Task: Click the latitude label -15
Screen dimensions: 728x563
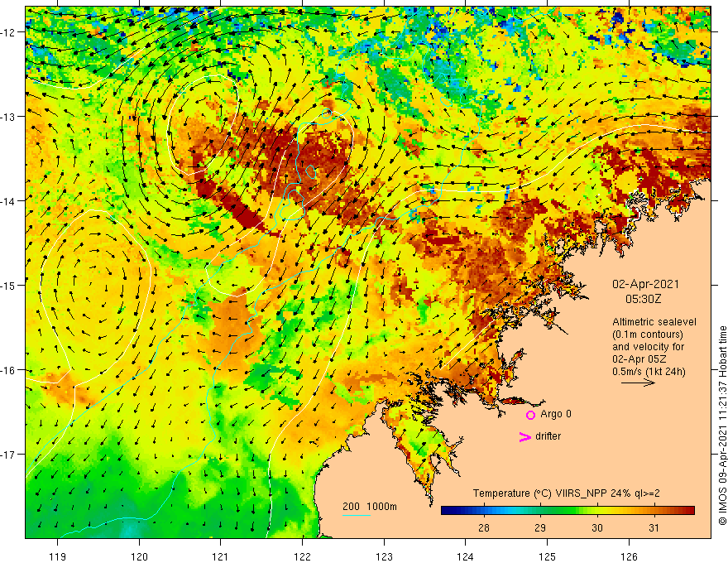Action: pos(8,286)
